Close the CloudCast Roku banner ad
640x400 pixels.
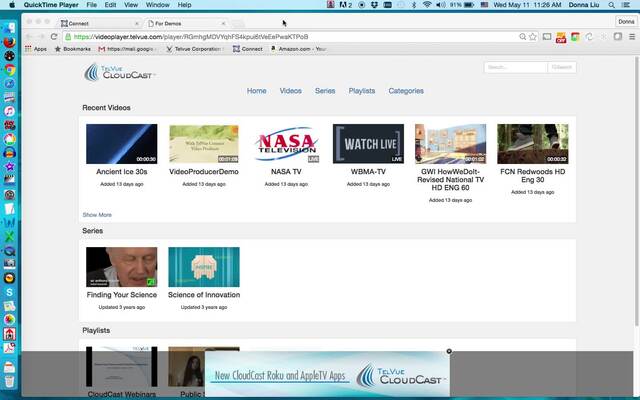click(449, 352)
